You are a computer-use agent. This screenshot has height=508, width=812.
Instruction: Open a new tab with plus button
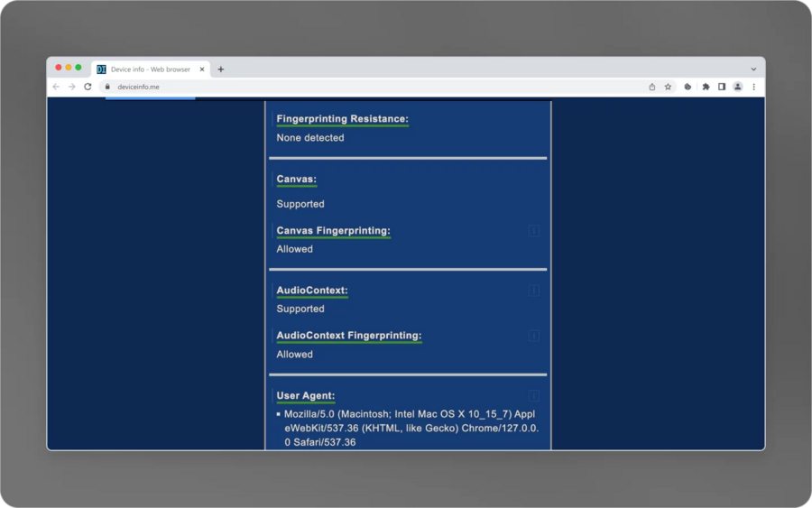click(x=221, y=69)
